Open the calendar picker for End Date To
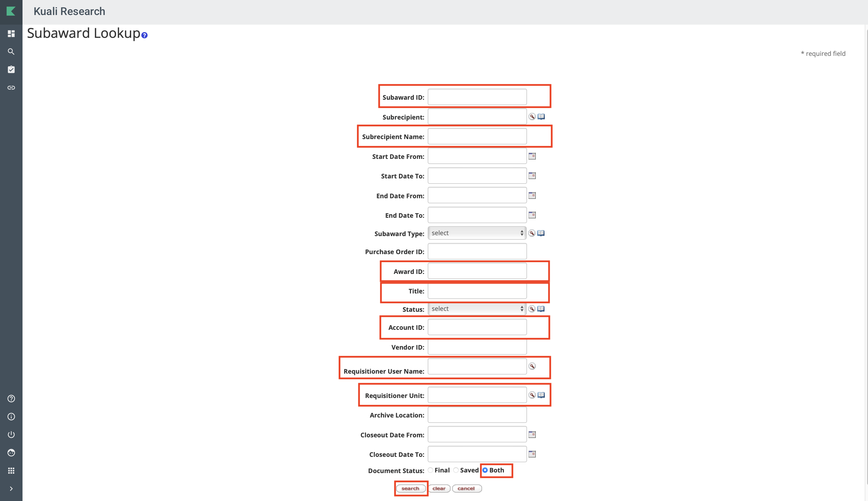Viewport: 868px width, 501px height. (532, 215)
